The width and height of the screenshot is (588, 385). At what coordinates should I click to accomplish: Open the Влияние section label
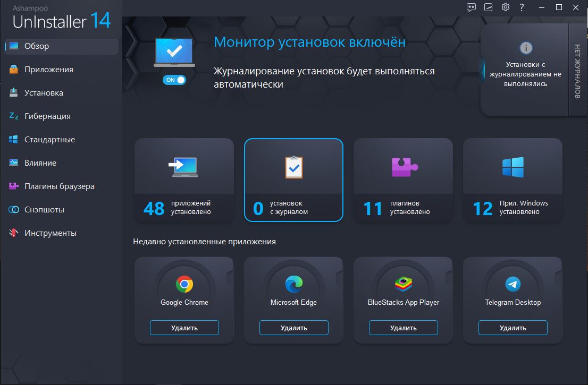click(40, 163)
